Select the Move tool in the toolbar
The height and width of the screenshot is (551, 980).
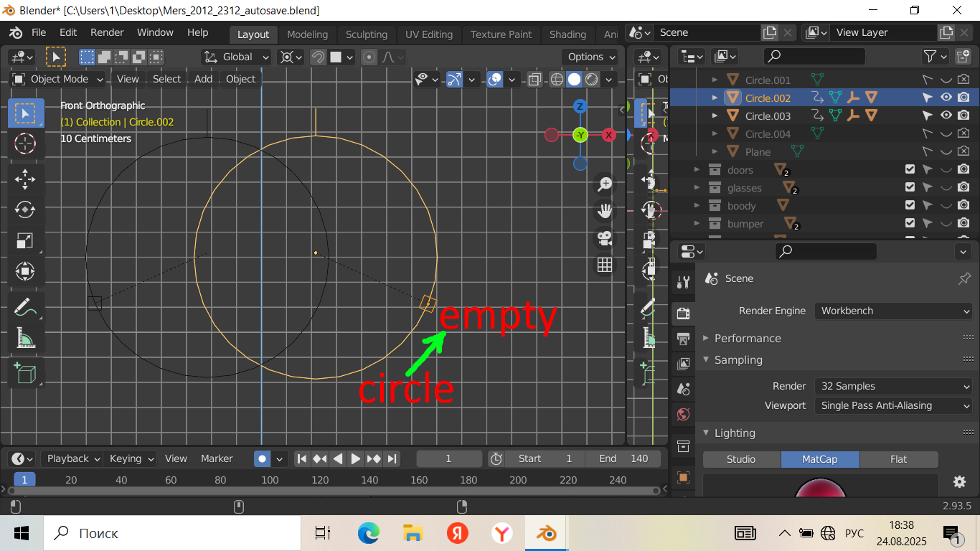tap(25, 179)
